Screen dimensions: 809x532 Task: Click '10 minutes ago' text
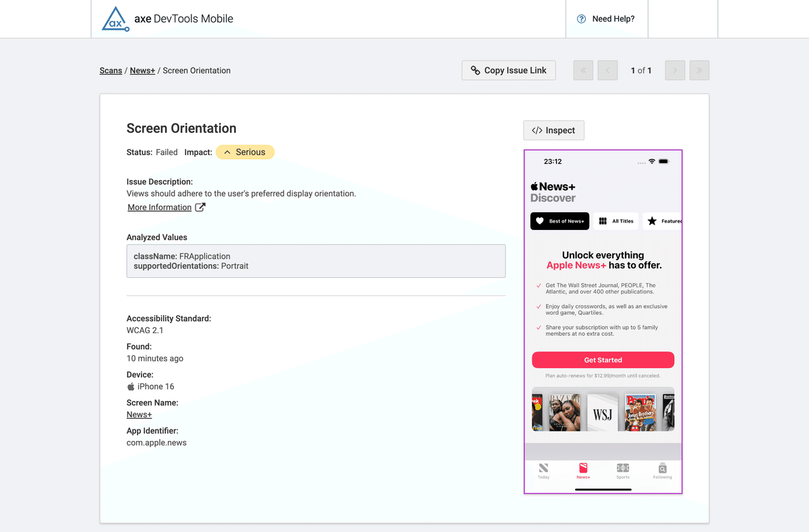pyautogui.click(x=155, y=359)
